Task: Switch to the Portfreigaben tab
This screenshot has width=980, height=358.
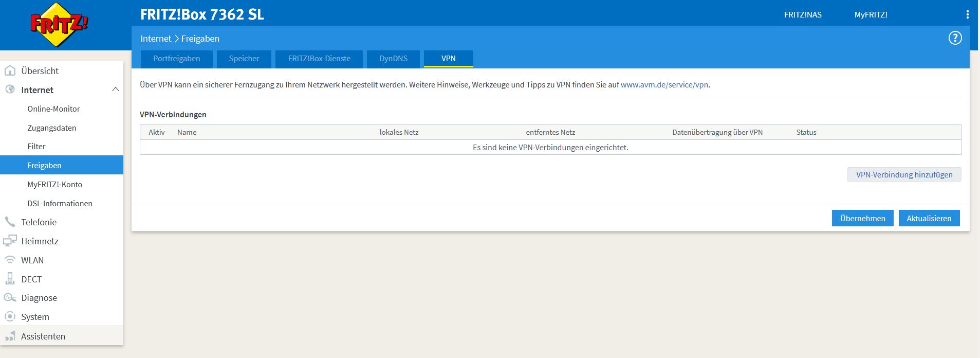Action: (x=177, y=59)
